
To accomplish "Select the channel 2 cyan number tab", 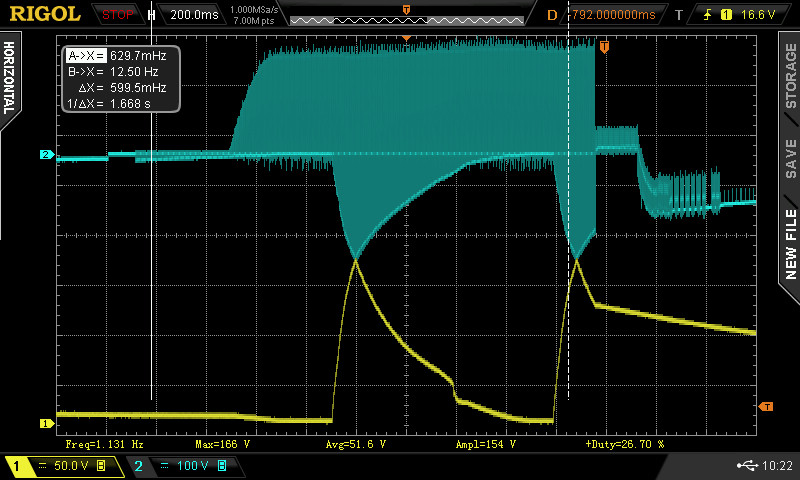I will 138,466.
